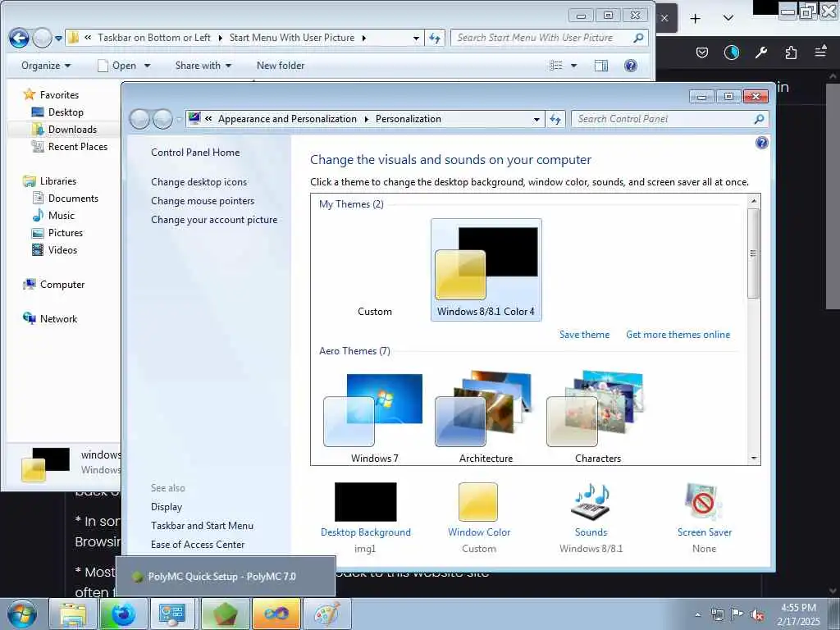Select the Architecture theme
This screenshot has height=630, width=840.
pyautogui.click(x=486, y=418)
